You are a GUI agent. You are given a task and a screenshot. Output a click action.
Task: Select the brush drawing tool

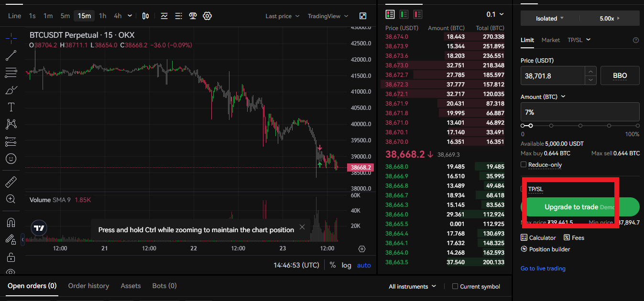(11, 90)
